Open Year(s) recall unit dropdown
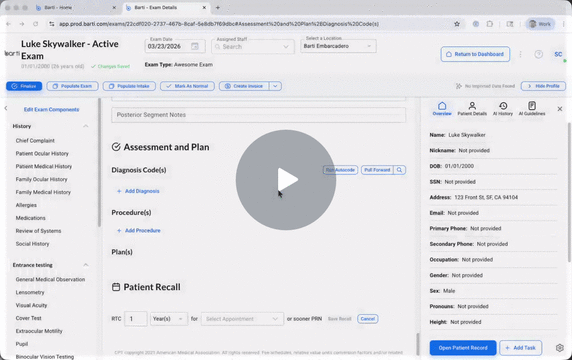 coord(169,319)
